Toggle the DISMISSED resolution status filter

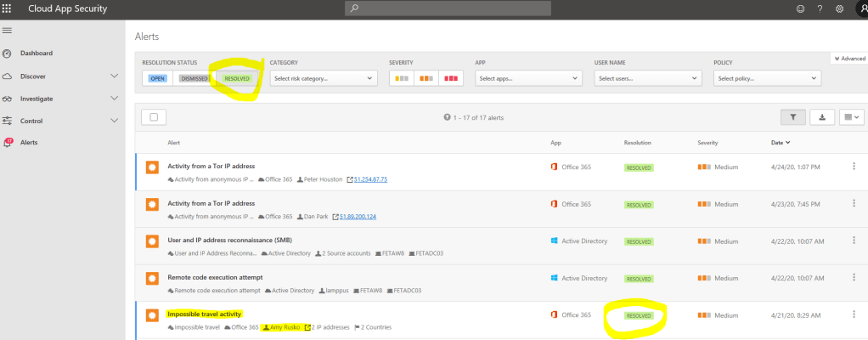(194, 78)
